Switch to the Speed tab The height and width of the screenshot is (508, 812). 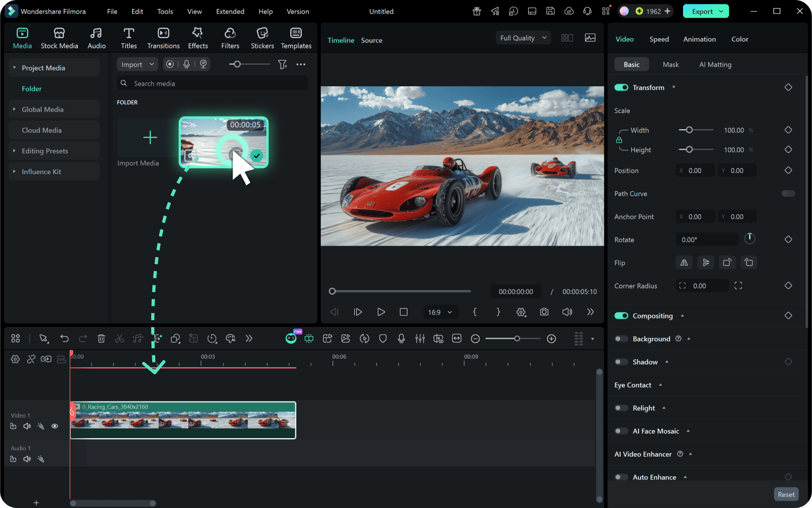(659, 39)
